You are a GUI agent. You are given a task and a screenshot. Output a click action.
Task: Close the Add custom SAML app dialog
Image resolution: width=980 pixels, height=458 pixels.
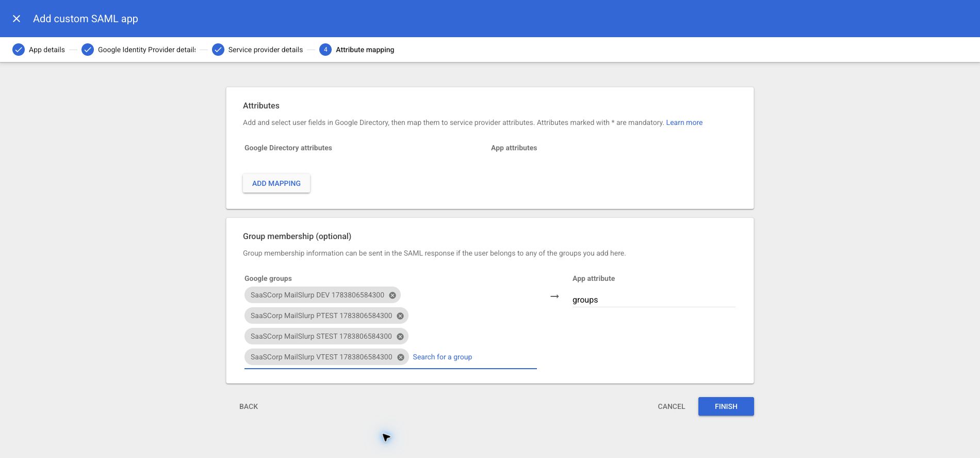tap(17, 19)
